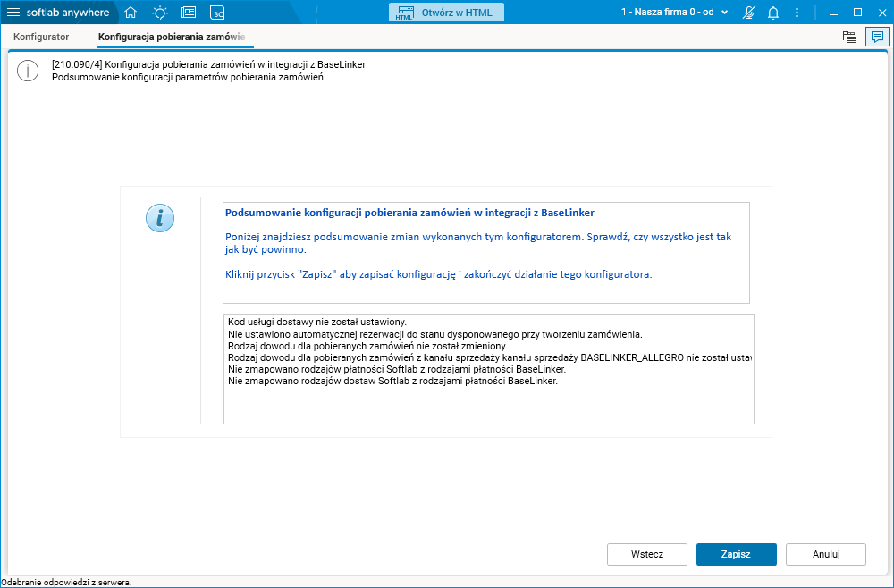Open the three-dot more options menu
Viewport: 894px width, 588px height.
click(x=797, y=13)
